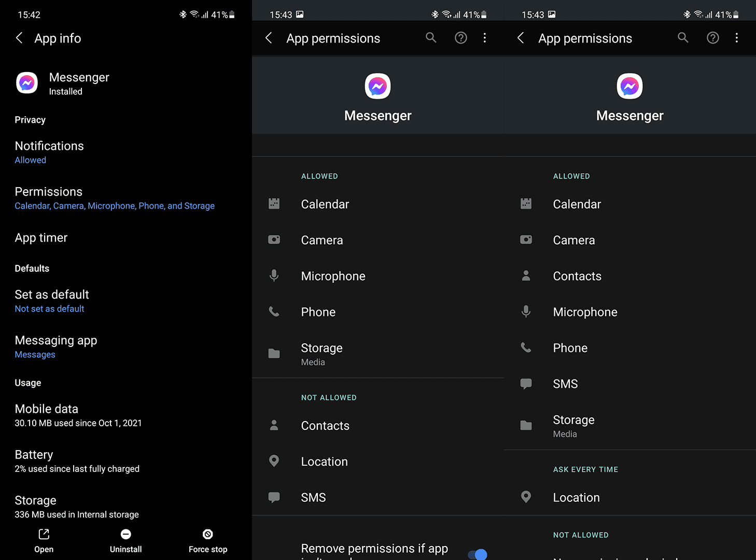Tap wifi status icon in left status bar
Screen dimensions: 756x560
(194, 15)
